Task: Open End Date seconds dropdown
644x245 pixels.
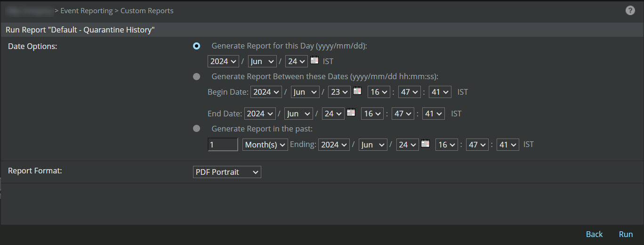Action: (x=433, y=114)
